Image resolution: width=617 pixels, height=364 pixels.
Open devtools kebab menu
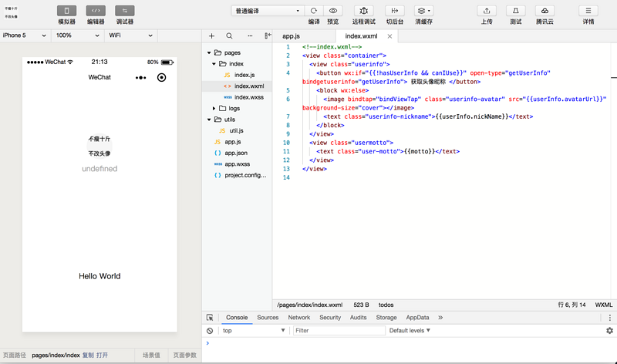tap(609, 318)
